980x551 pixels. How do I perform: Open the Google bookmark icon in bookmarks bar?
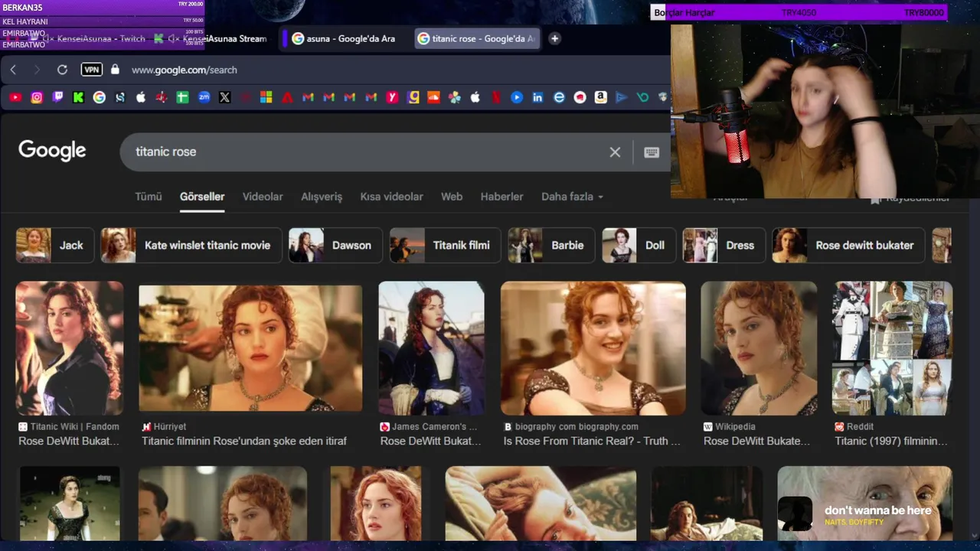tap(100, 97)
